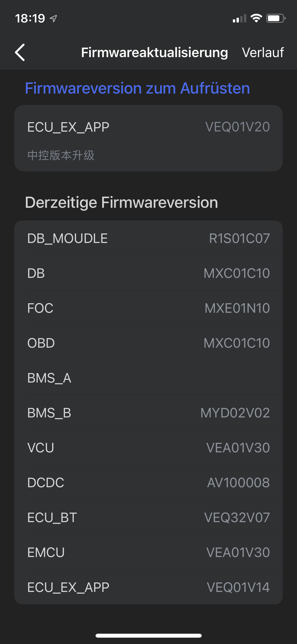Viewport: 297px width, 644px height.
Task: Open the Verlauf history page
Action: tap(263, 52)
